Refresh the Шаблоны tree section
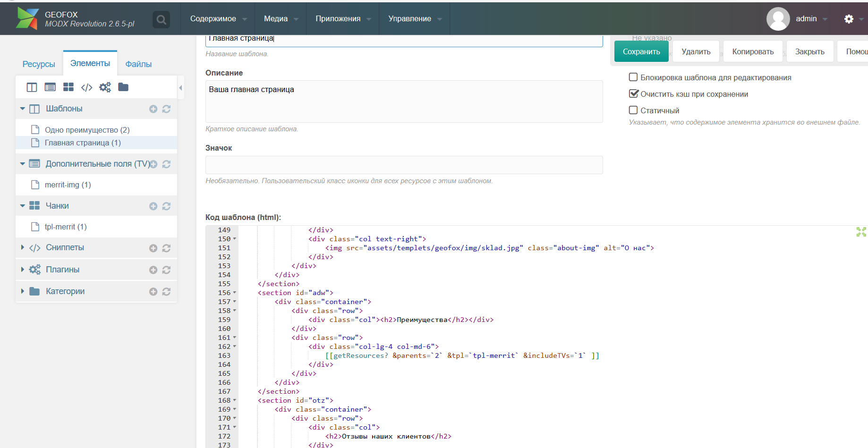Viewport: 868px width, 448px height. tap(166, 109)
